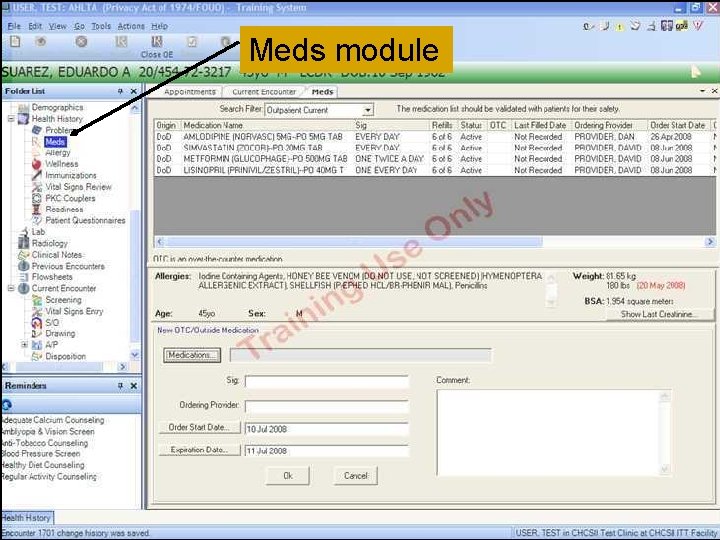
Task: Sort by Medication Name column header
Action: pyautogui.click(x=267, y=125)
